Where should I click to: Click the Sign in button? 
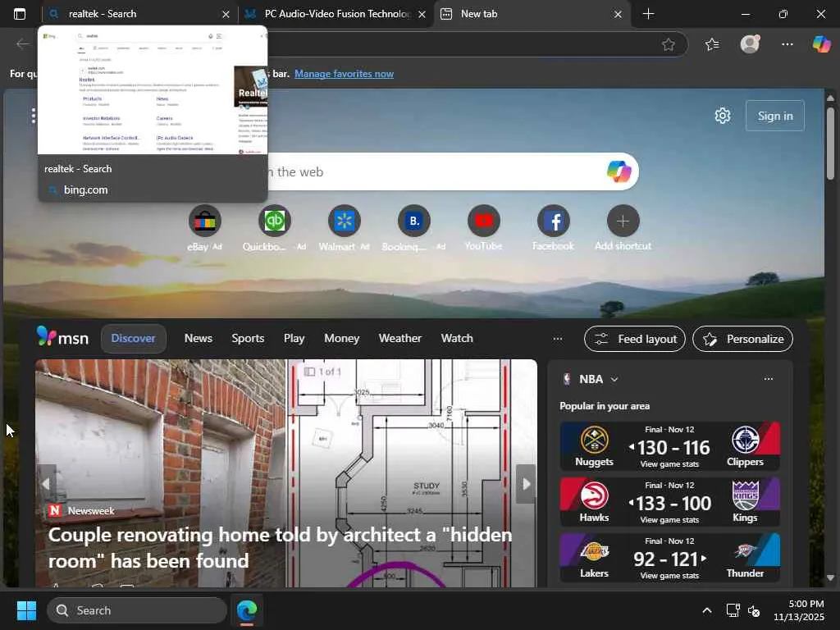(774, 116)
